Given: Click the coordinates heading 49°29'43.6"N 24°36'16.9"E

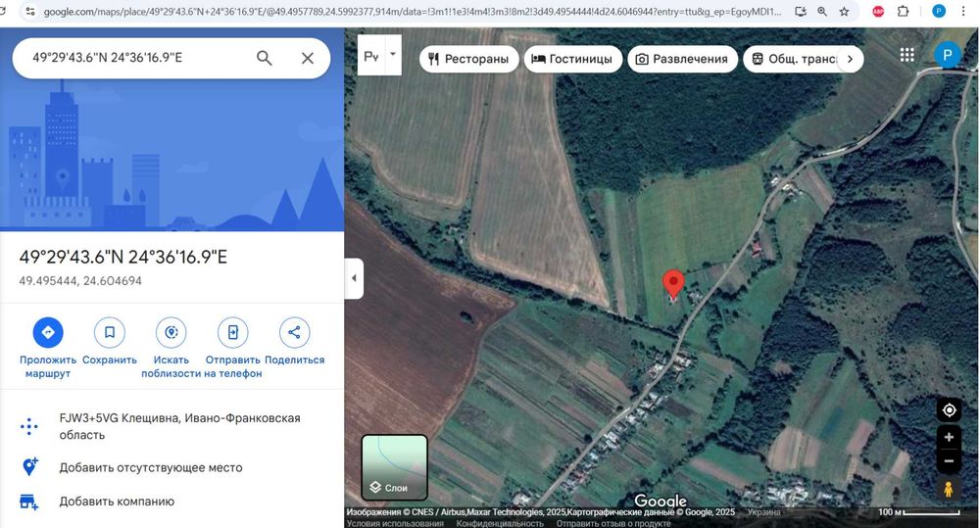Looking at the screenshot, I should [123, 257].
